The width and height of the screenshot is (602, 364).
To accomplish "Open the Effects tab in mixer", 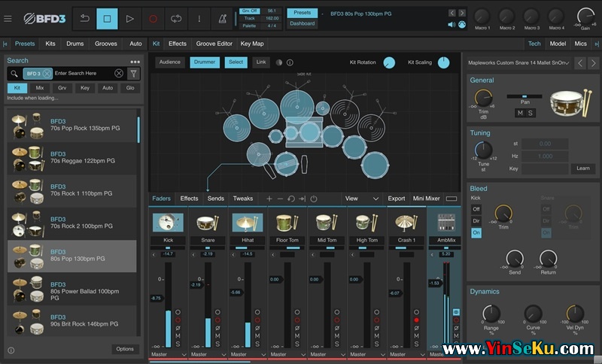I will [189, 199].
